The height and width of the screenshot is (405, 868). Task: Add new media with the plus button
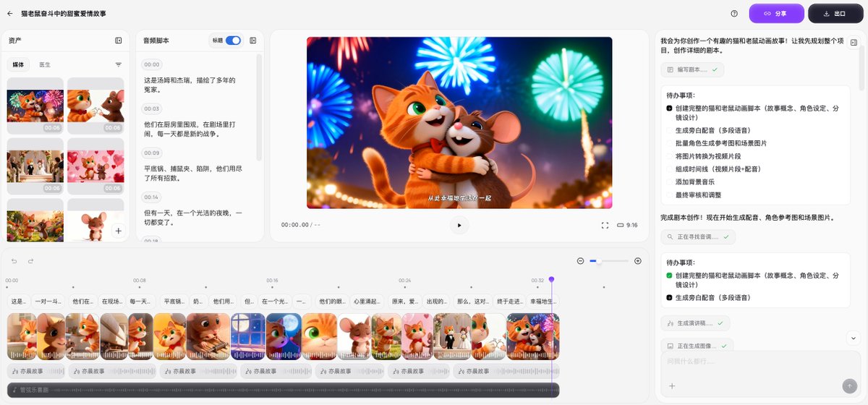pos(118,231)
